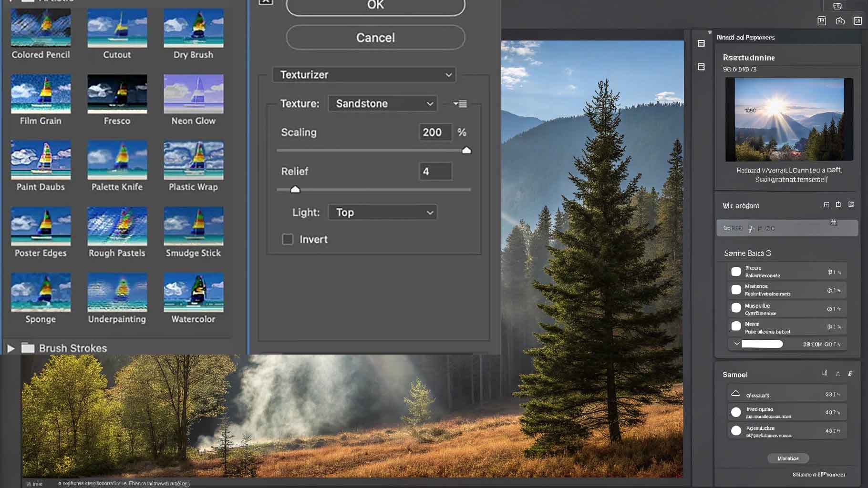The width and height of the screenshot is (868, 488).
Task: Toggle the Bhpore row's white switch
Action: pos(736,271)
